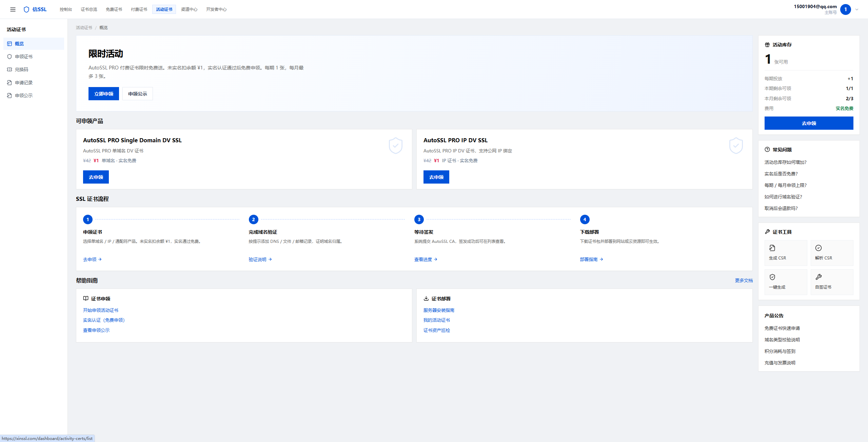
Task: Click the 申领证书 shield icon in sidebar
Action: click(9, 57)
